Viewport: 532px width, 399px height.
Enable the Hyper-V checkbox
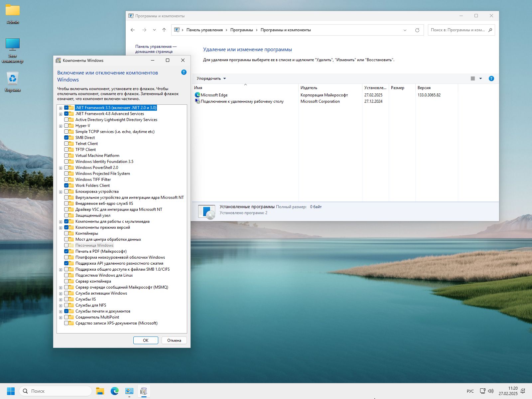coord(66,125)
